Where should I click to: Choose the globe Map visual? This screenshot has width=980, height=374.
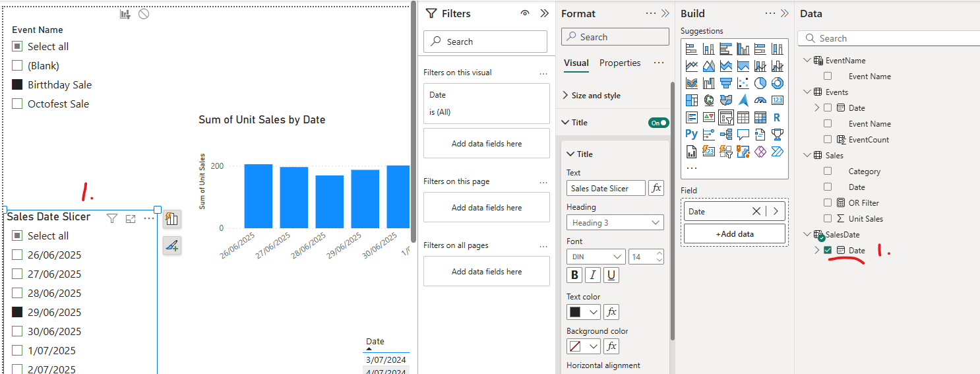709,100
